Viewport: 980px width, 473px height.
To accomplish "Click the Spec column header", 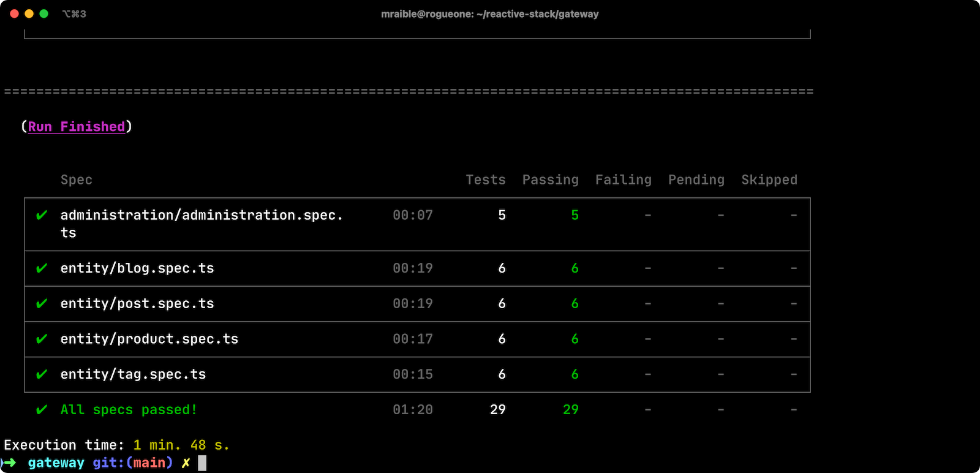I will pos(77,180).
